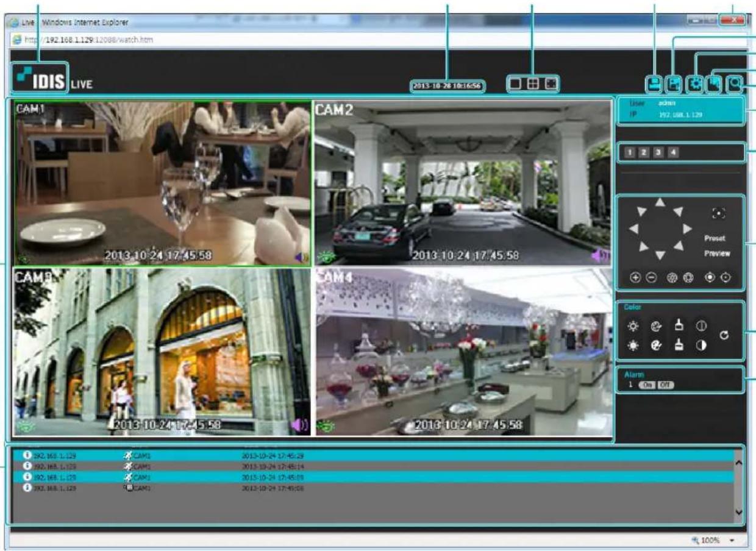
Task: Pan camera left with the left arrow
Action: (x=633, y=229)
